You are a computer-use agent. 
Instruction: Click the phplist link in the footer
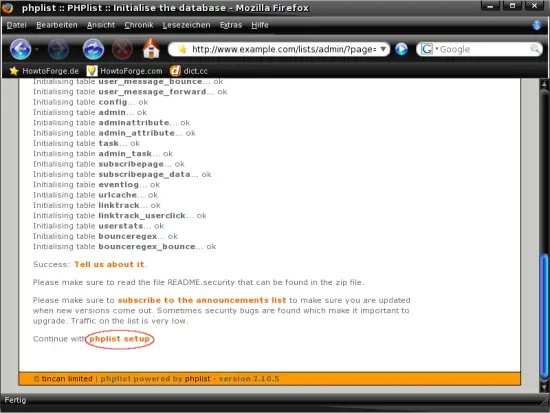pos(197,379)
